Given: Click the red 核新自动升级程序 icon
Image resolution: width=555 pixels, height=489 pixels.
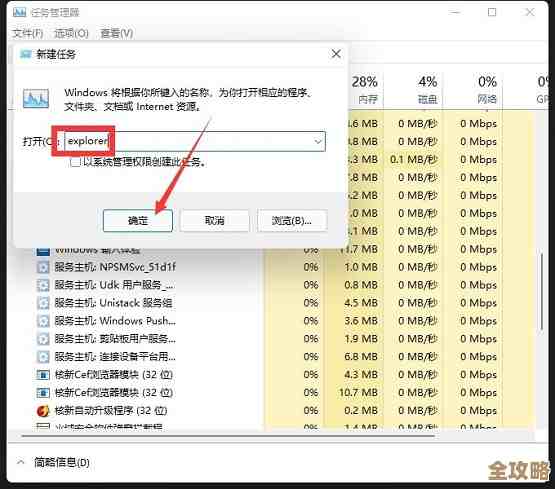Looking at the screenshot, I should (43, 411).
